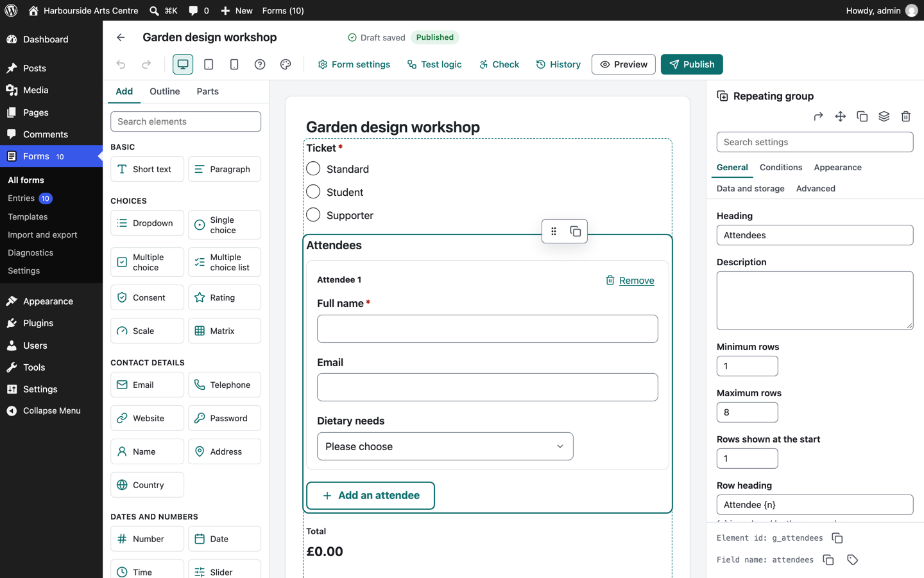Screen dimensions: 924x578
Task: Go back using the arrow beside form title
Action: click(x=121, y=37)
